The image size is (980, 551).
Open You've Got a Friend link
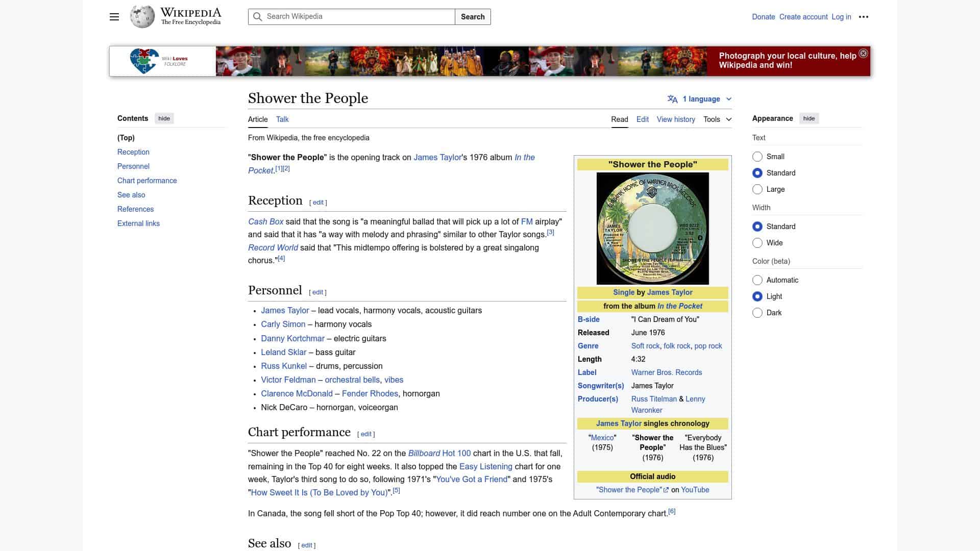pyautogui.click(x=472, y=479)
